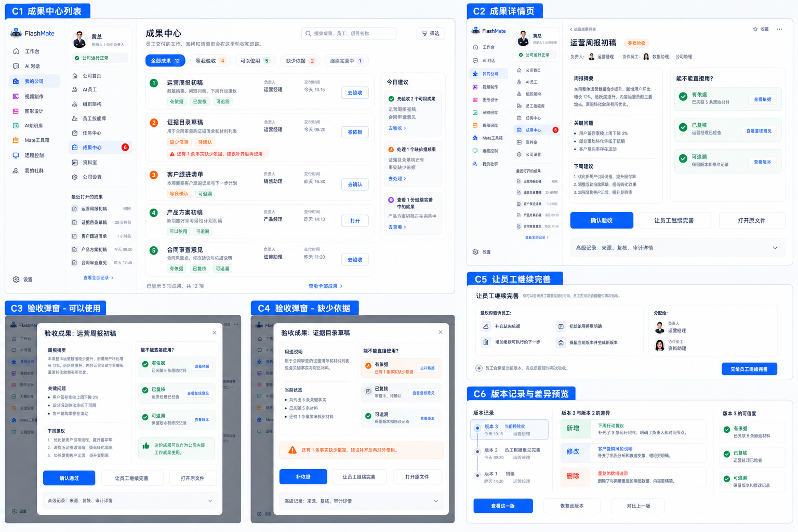Follow the 去查看 link in 今日建议
Screen dimensions: 798x532
click(x=397, y=227)
